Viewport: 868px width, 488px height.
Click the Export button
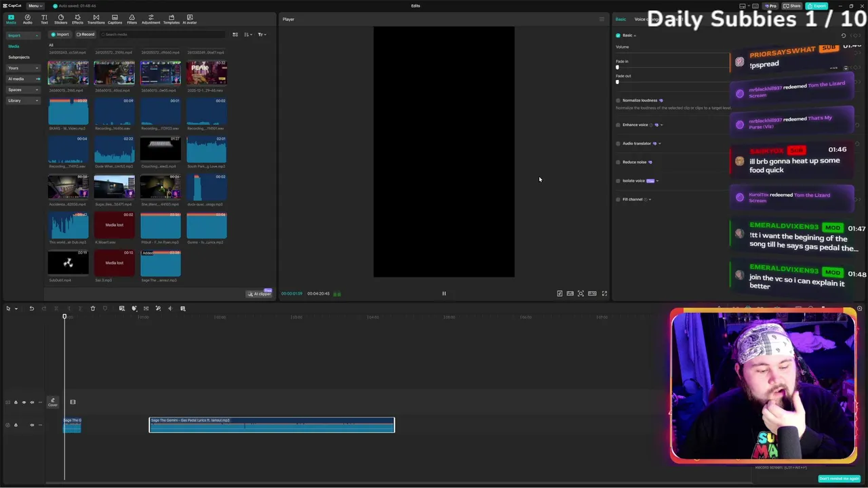tap(817, 5)
